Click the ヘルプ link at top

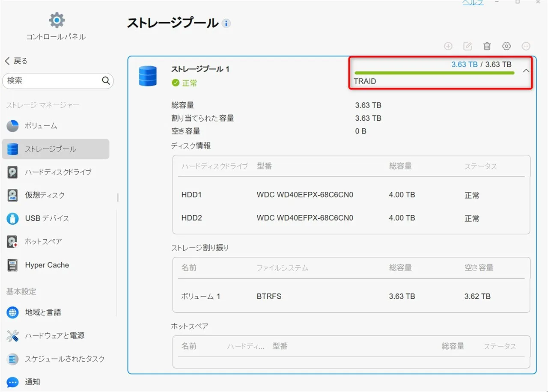(473, 3)
